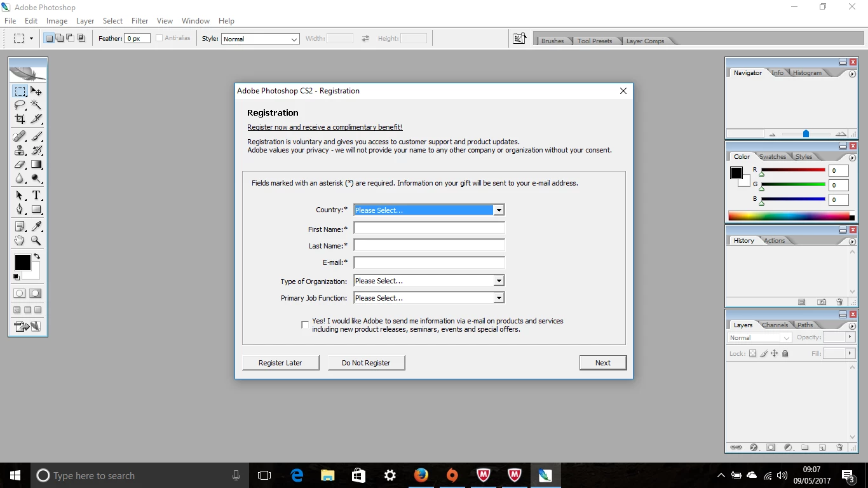Screen dimensions: 868x488
Task: Click the Do Not Register button
Action: (x=366, y=363)
